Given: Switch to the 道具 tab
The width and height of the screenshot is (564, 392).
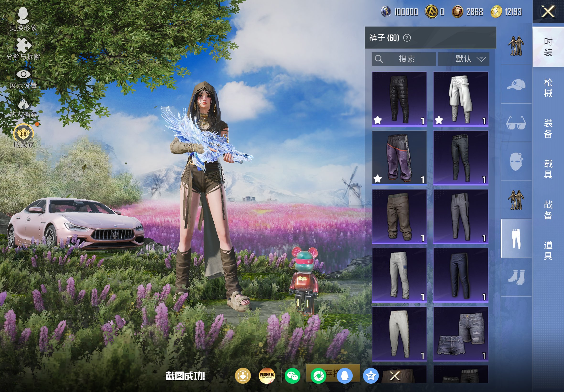Looking at the screenshot, I should (548, 250).
